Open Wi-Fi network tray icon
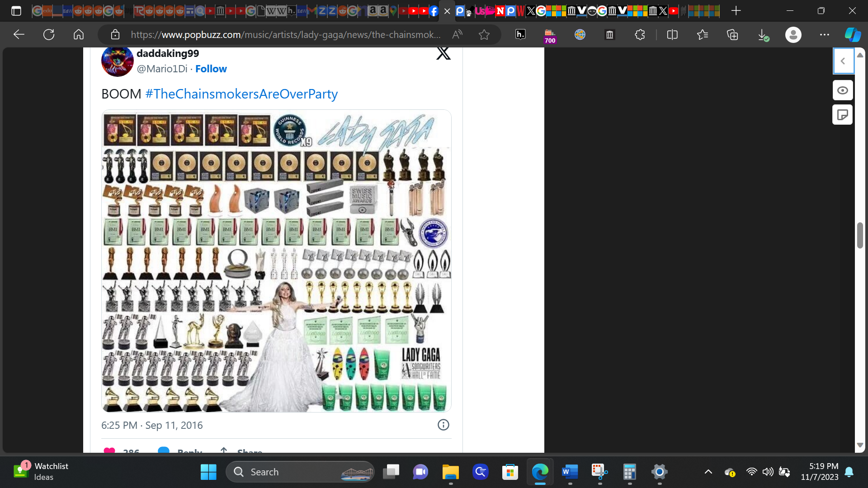 coord(751,472)
